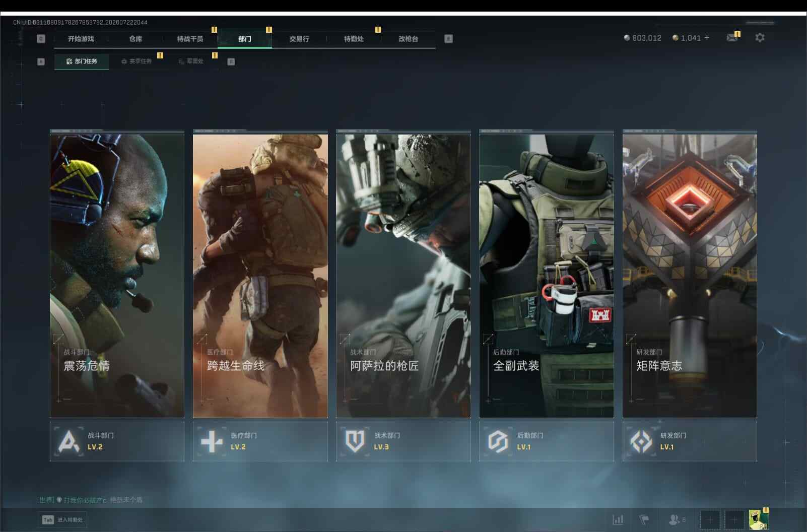Click the 医疗部门 LV.2 level label

(238, 447)
